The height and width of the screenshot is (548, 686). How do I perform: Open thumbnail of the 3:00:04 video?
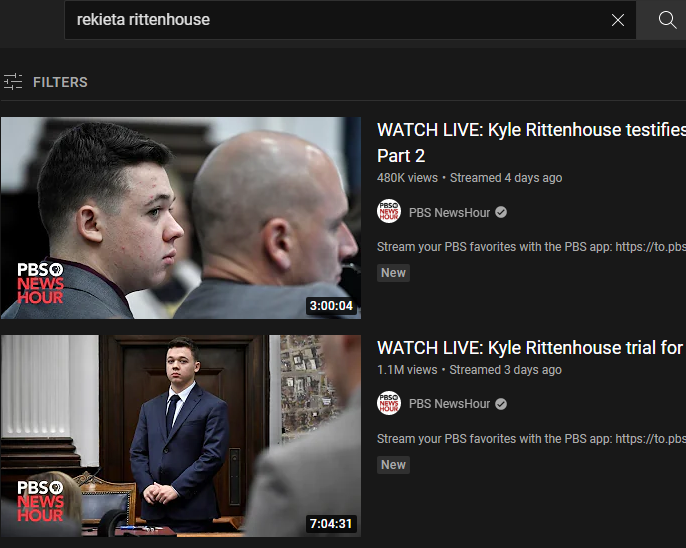[181, 217]
